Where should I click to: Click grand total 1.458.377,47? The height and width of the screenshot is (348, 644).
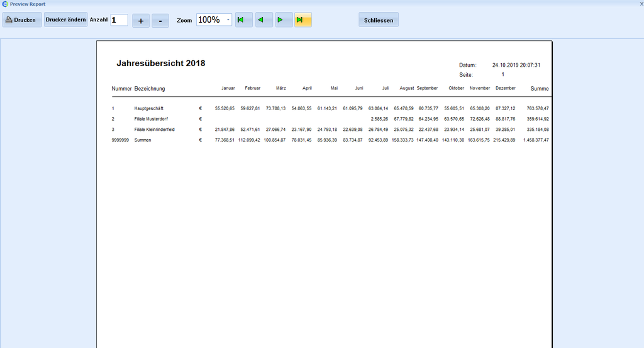[536, 140]
